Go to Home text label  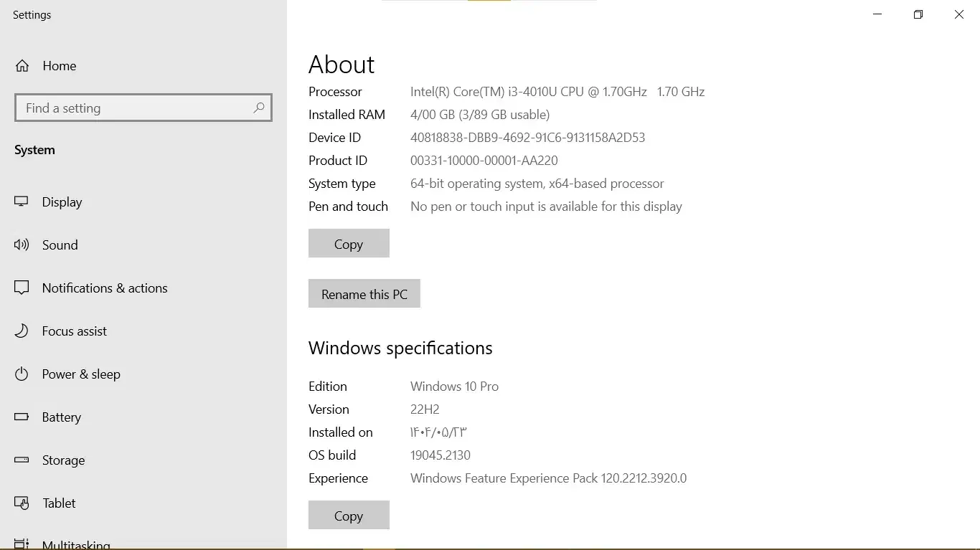(x=59, y=66)
